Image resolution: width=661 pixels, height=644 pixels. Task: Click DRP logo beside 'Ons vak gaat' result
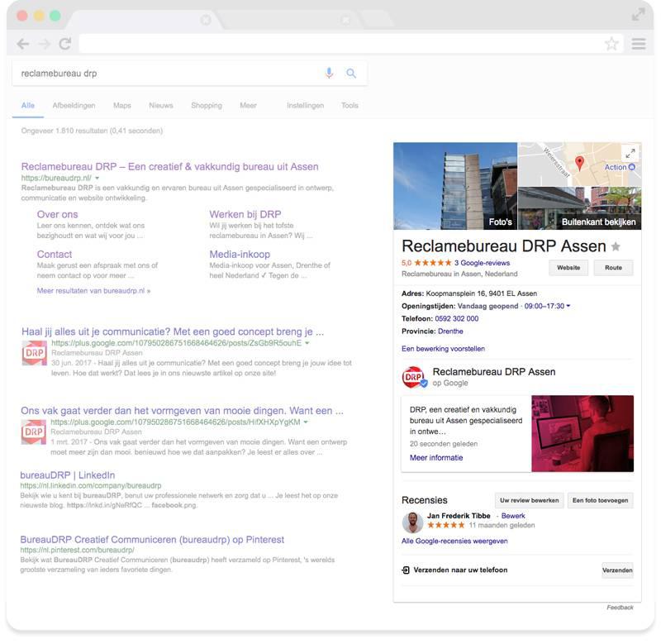coord(34,432)
